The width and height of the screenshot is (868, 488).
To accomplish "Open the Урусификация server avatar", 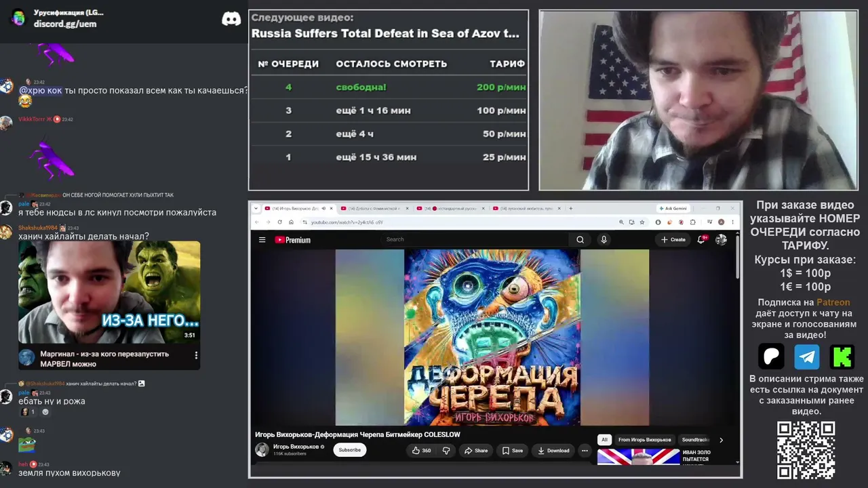I will click(18, 18).
